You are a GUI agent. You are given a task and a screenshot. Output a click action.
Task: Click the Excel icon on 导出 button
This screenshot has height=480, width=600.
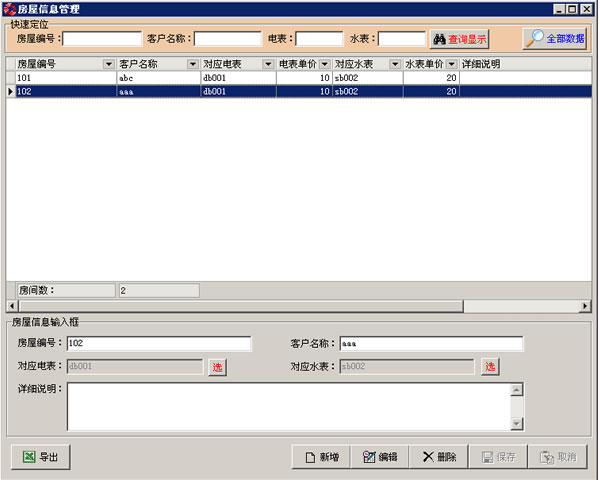(x=29, y=457)
